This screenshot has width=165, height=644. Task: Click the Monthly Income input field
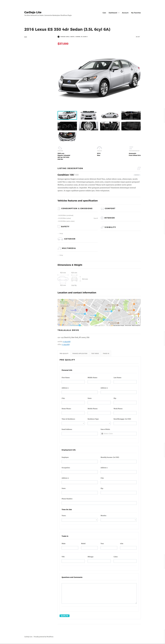(119, 461)
